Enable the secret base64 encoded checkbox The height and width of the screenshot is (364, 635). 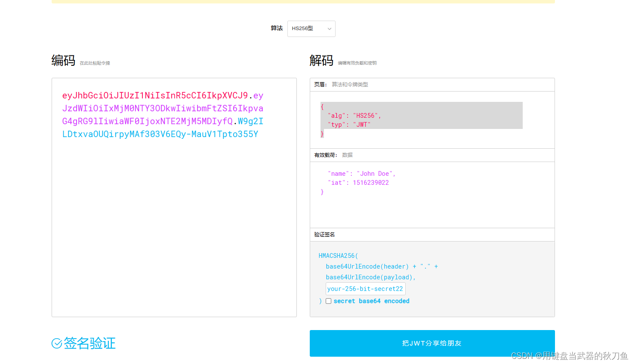point(328,301)
